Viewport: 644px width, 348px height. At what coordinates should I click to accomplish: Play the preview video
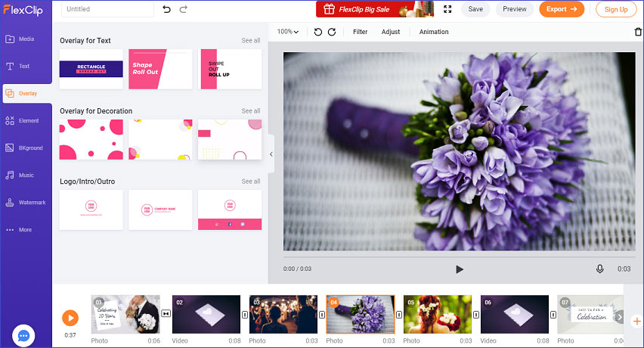(459, 269)
